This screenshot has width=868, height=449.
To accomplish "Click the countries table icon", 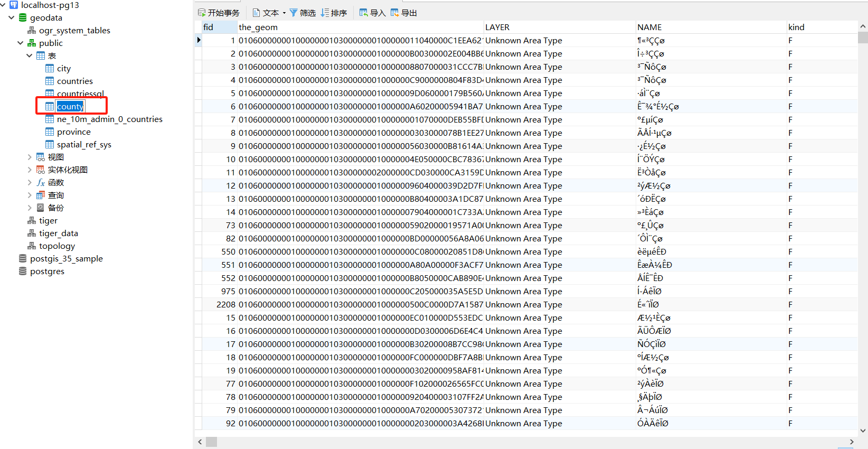I will point(50,81).
